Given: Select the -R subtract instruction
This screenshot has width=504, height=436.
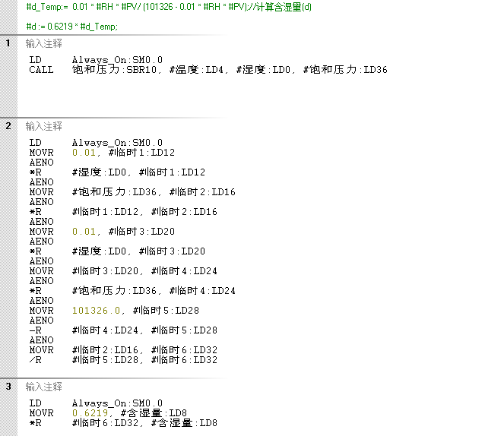Looking at the screenshot, I should pos(36,330).
